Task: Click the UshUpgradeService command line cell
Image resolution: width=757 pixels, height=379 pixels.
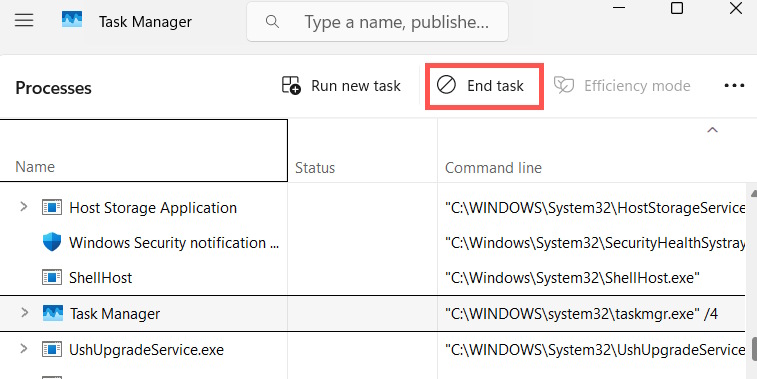Action: (x=595, y=350)
